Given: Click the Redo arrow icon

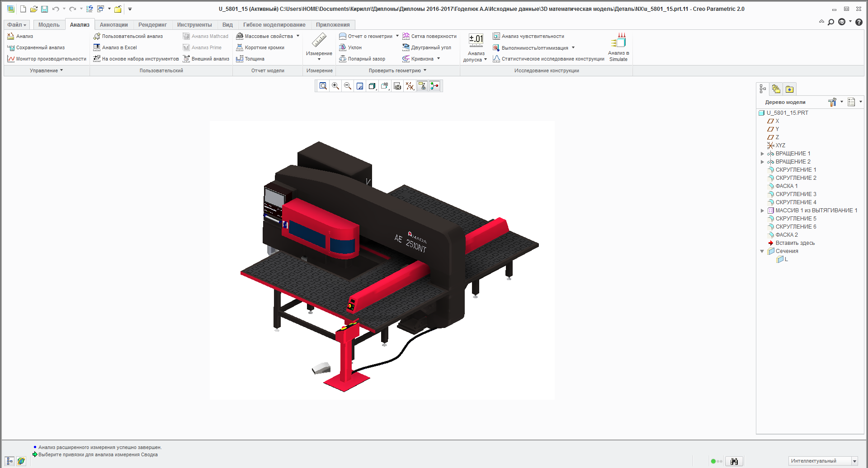Looking at the screenshot, I should click(72, 9).
